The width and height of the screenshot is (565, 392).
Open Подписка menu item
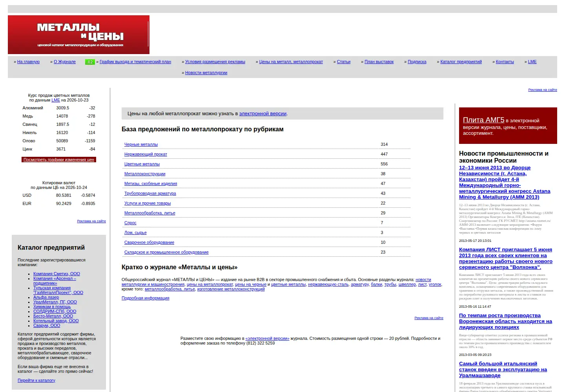(417, 62)
